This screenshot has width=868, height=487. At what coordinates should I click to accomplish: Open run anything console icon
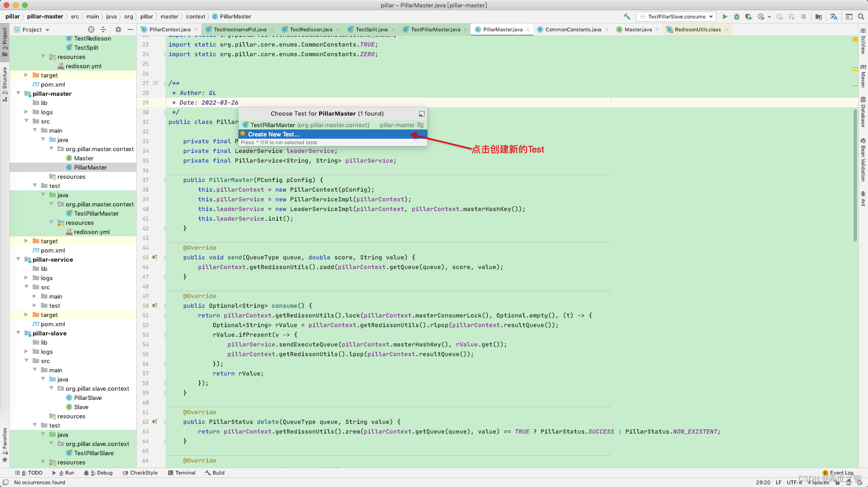(849, 17)
